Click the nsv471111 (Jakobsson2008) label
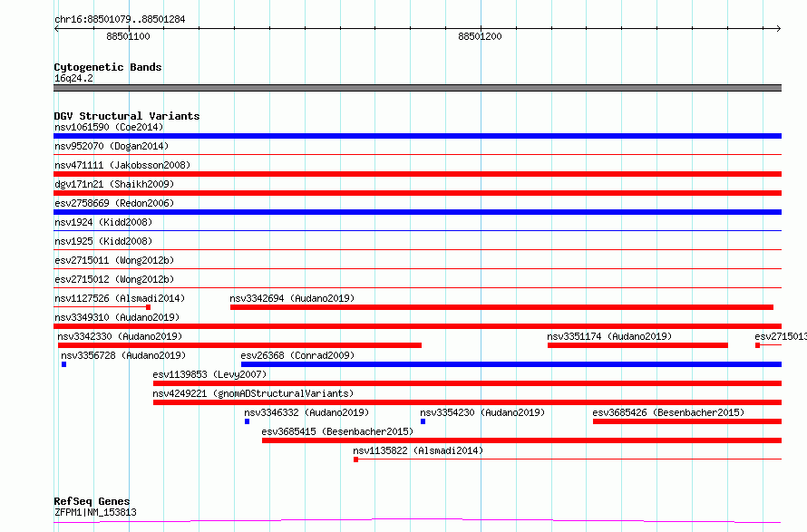Image resolution: width=807 pixels, height=532 pixels. [122, 165]
